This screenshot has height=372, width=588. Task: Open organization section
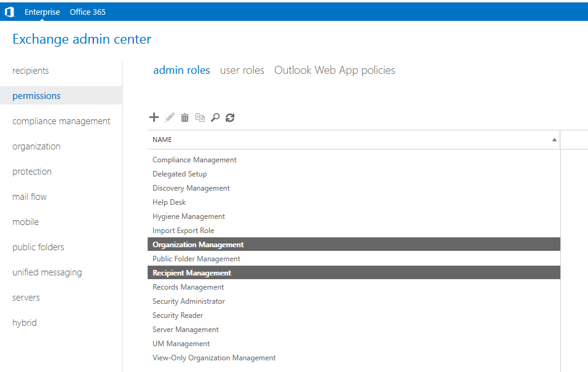click(x=36, y=146)
